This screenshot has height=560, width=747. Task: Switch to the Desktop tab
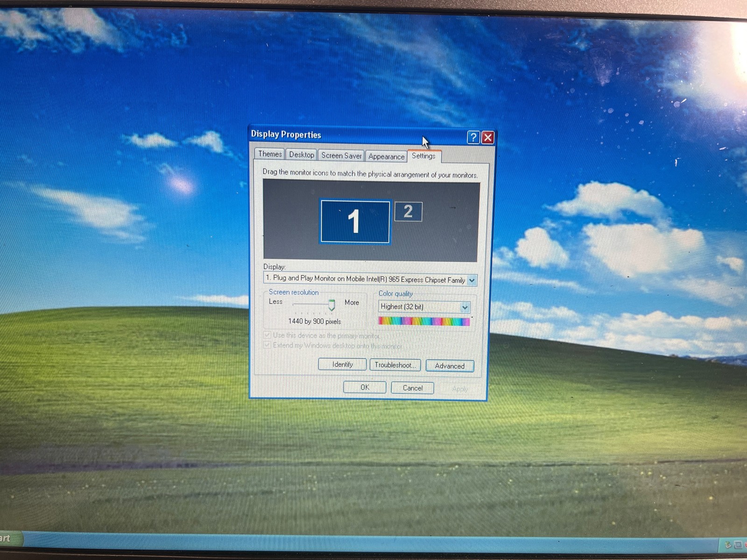pyautogui.click(x=302, y=154)
